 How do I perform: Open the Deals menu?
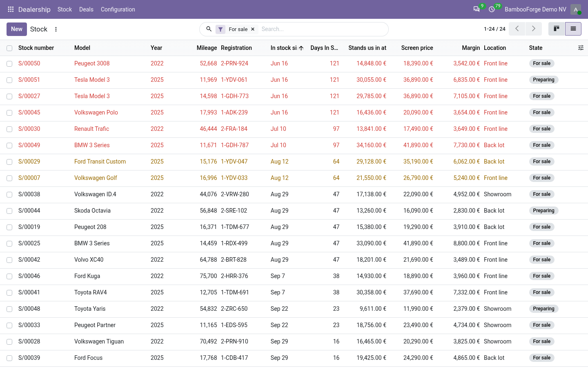tap(86, 9)
